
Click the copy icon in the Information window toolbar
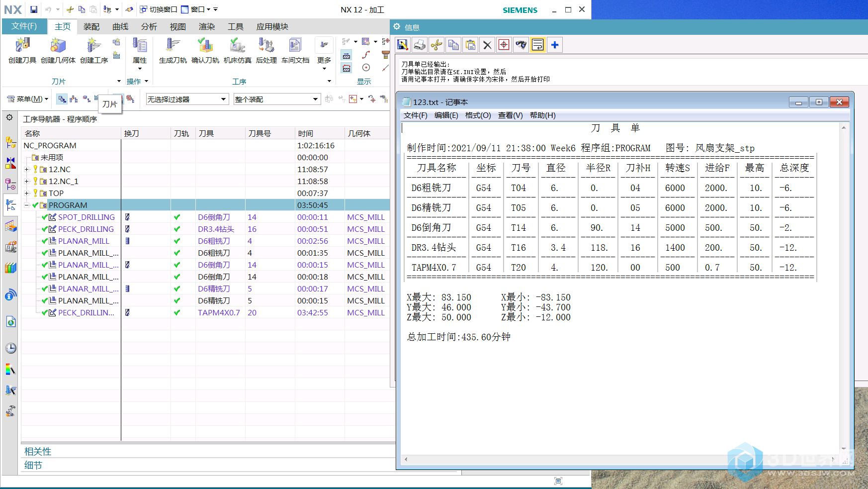coord(453,45)
